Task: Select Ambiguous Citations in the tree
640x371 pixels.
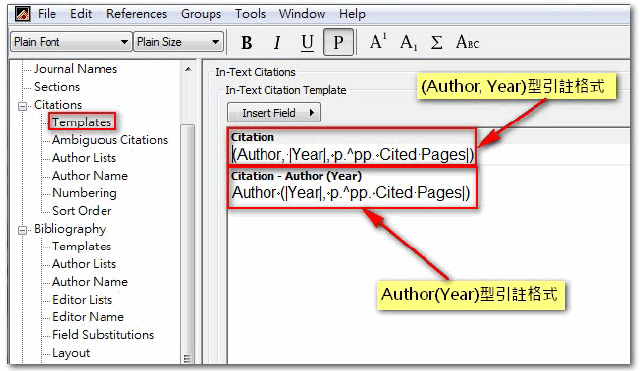Action: click(110, 140)
